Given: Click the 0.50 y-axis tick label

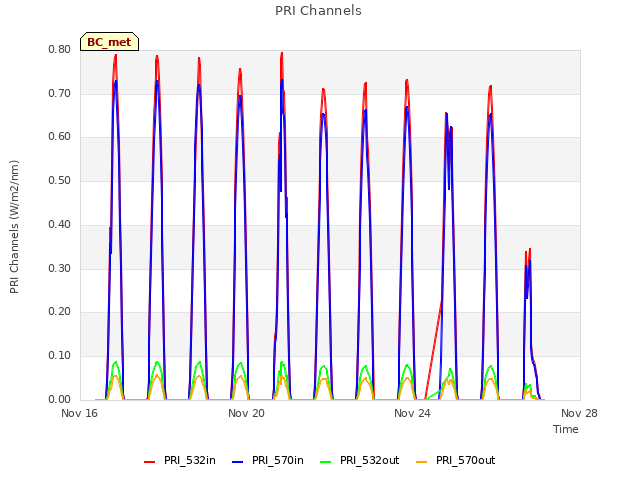Looking at the screenshot, I should (x=60, y=180).
